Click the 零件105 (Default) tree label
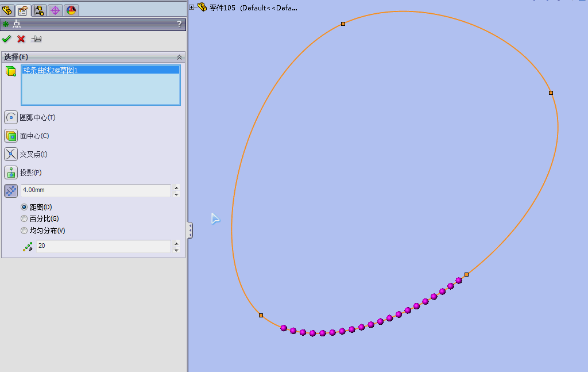The image size is (588, 372). click(253, 8)
